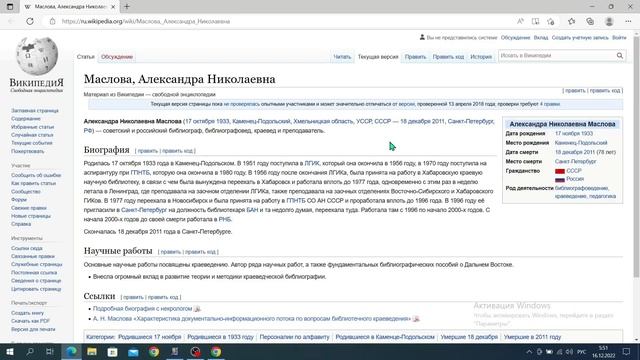
Task: Open File Explorer from taskbar
Action: (92, 351)
